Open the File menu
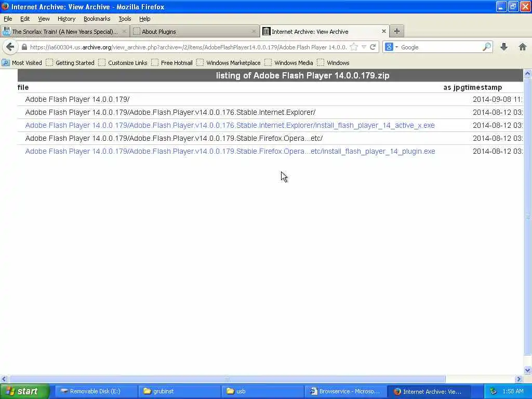 [x=8, y=19]
